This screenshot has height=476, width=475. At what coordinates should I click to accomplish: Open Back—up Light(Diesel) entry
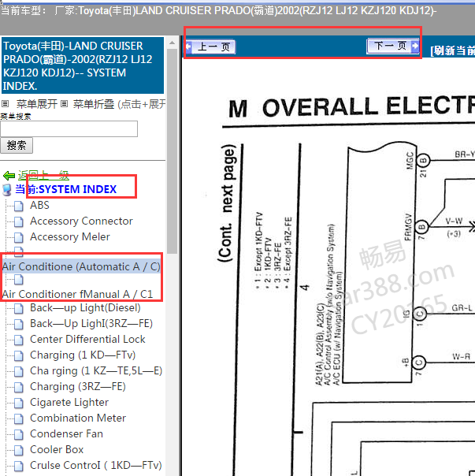click(85, 308)
